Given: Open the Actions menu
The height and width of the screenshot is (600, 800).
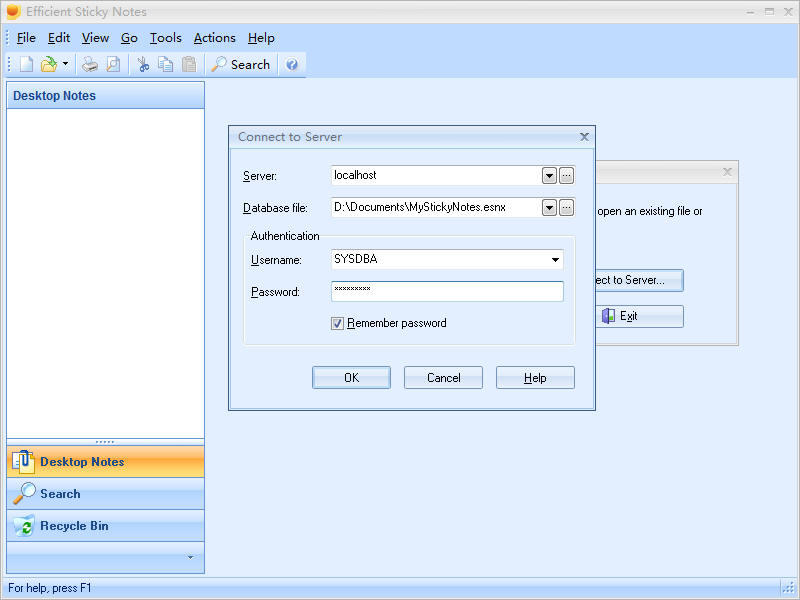Looking at the screenshot, I should pos(215,38).
